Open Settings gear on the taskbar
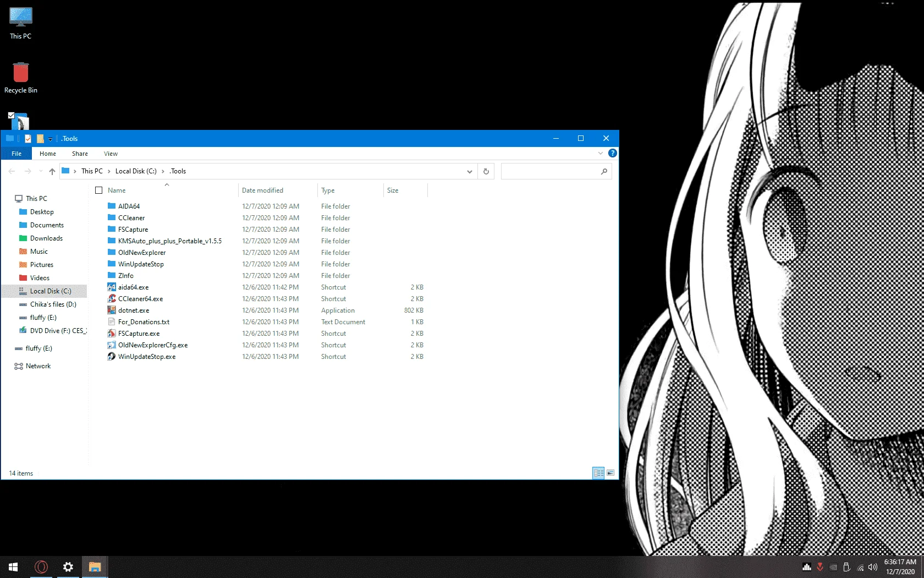The image size is (924, 578). 68,567
